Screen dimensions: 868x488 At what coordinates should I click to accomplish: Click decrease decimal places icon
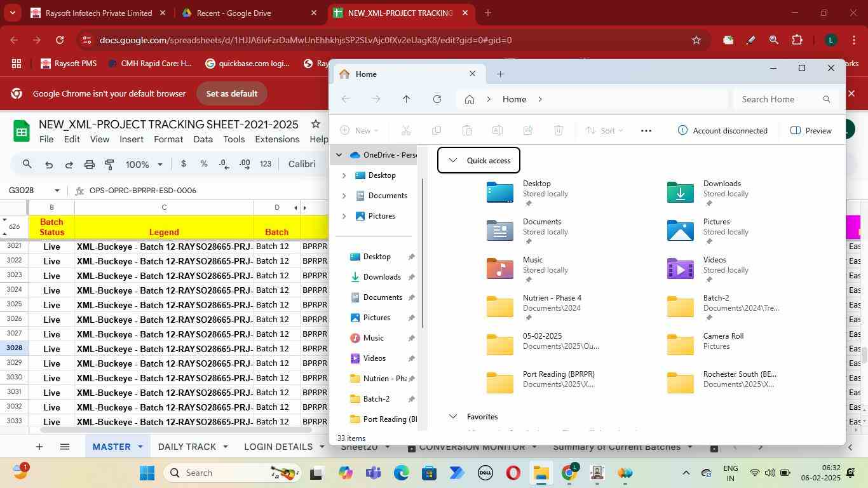point(224,164)
